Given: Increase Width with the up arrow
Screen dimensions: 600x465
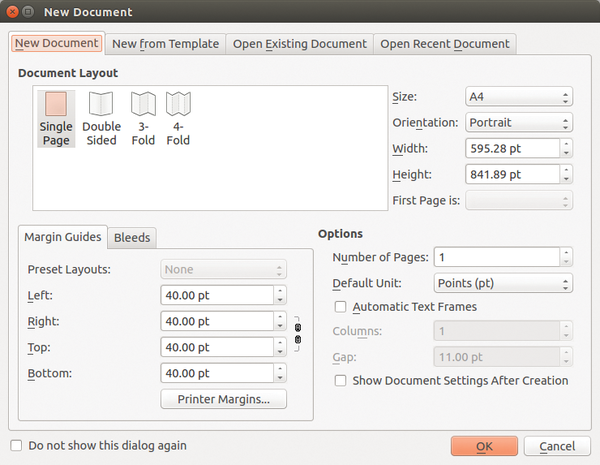Looking at the screenshot, I should [566, 144].
